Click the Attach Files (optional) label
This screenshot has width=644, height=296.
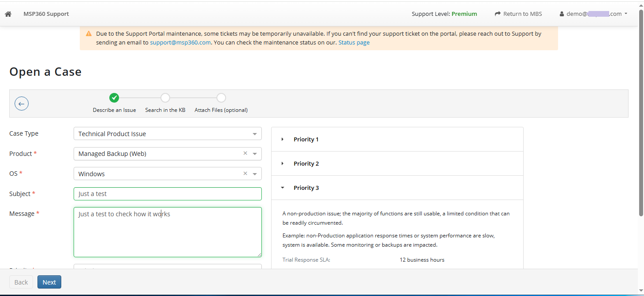[x=221, y=110]
